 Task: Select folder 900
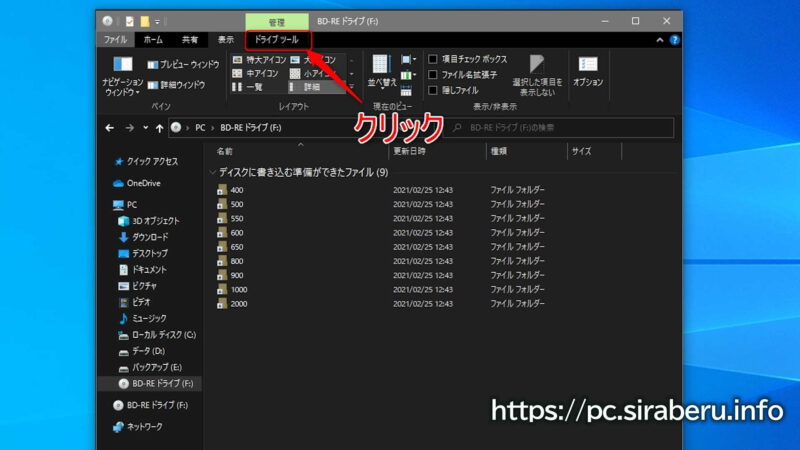236,276
